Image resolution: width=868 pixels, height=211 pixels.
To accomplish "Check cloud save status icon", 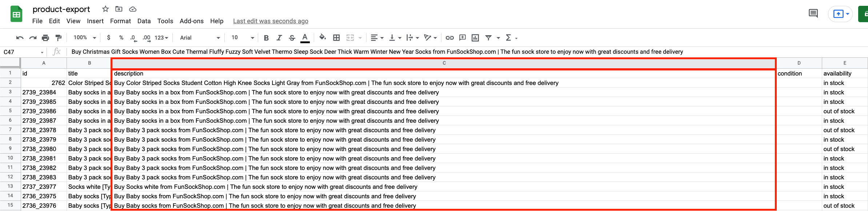I will click(133, 9).
